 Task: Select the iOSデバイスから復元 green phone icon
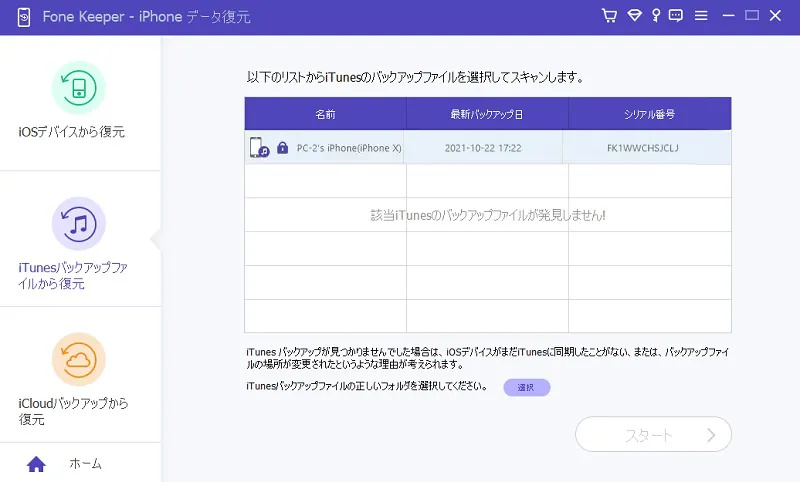[79, 88]
